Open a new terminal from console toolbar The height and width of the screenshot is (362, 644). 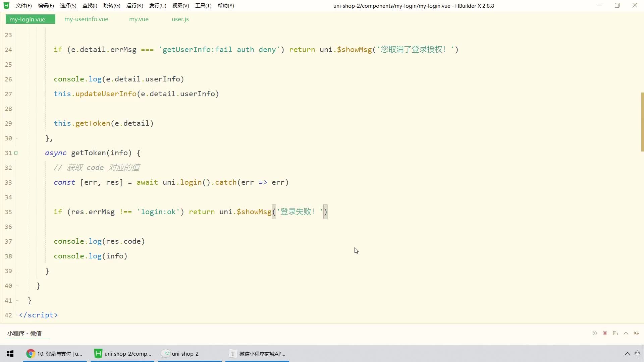coord(615,333)
